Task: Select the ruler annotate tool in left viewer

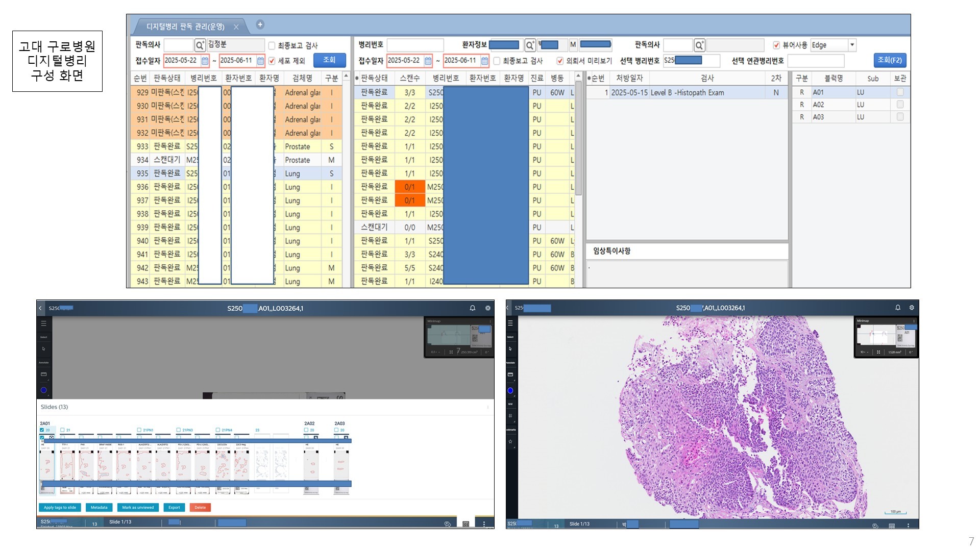Action: click(x=43, y=374)
